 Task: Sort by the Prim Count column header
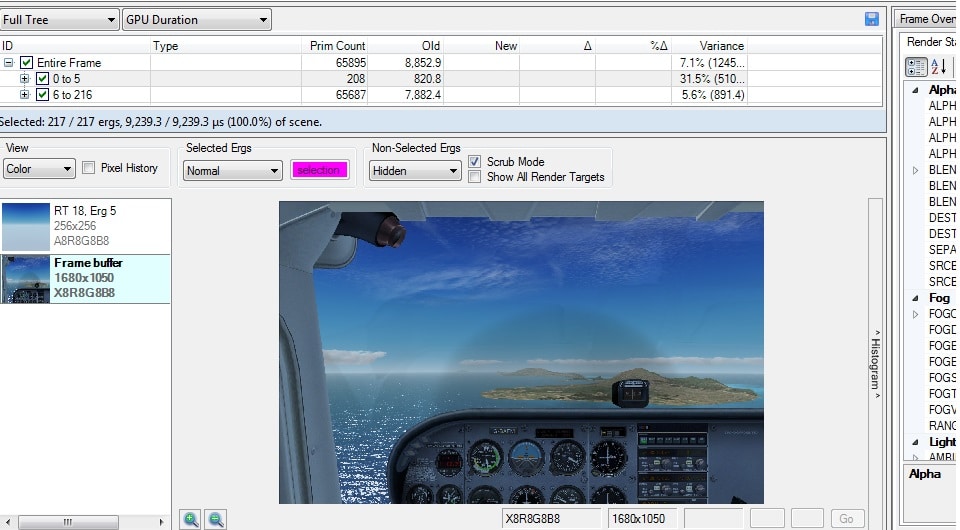[x=335, y=45]
